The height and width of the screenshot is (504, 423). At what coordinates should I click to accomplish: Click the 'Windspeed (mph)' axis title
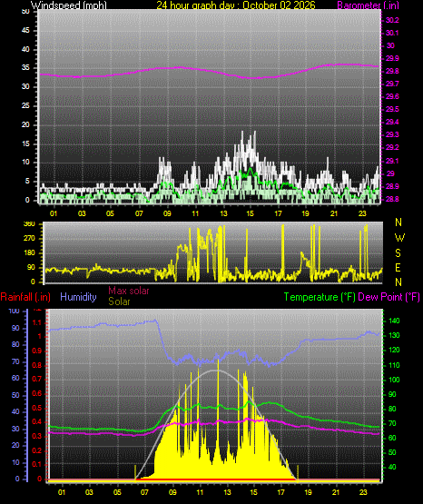pos(68,5)
